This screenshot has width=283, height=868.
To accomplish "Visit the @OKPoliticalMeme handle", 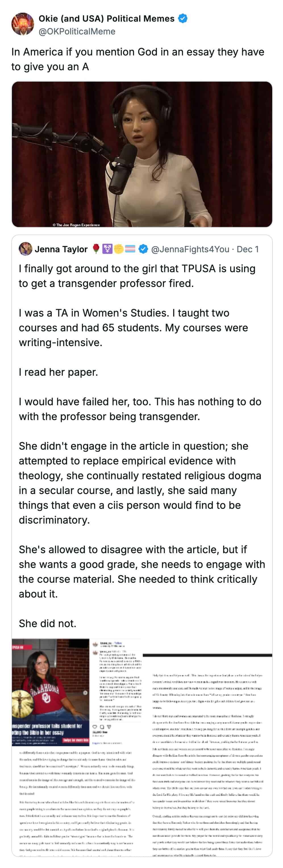I will click(x=77, y=31).
